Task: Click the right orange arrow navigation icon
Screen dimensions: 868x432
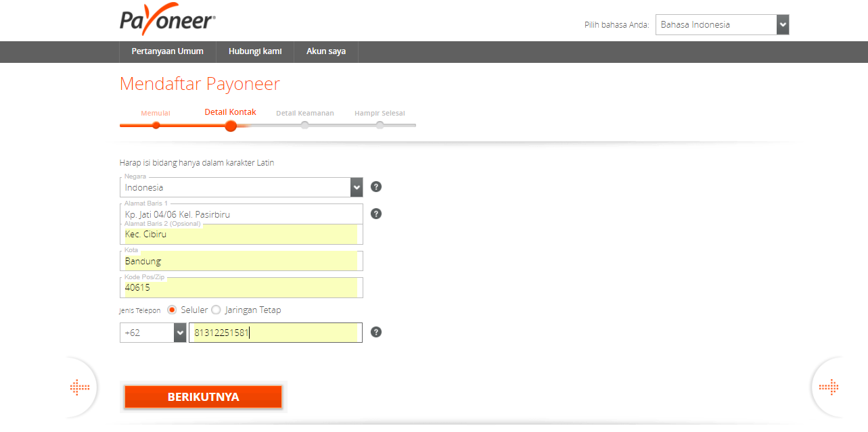Action: [x=829, y=387]
